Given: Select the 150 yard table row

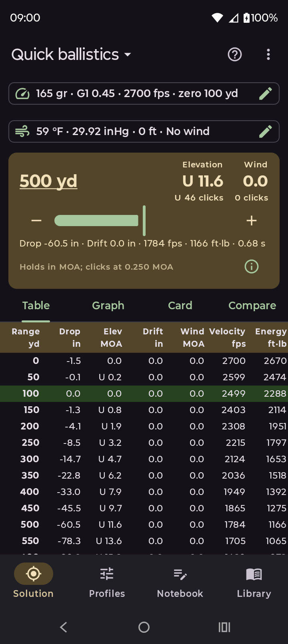Looking at the screenshot, I should [144, 410].
